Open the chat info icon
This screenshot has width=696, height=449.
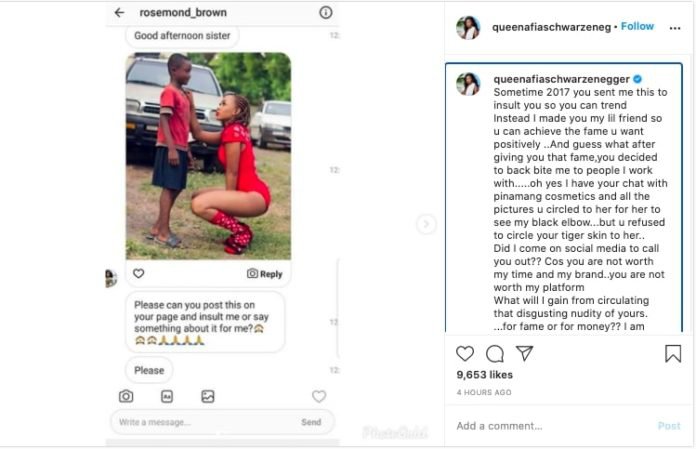[x=325, y=12]
